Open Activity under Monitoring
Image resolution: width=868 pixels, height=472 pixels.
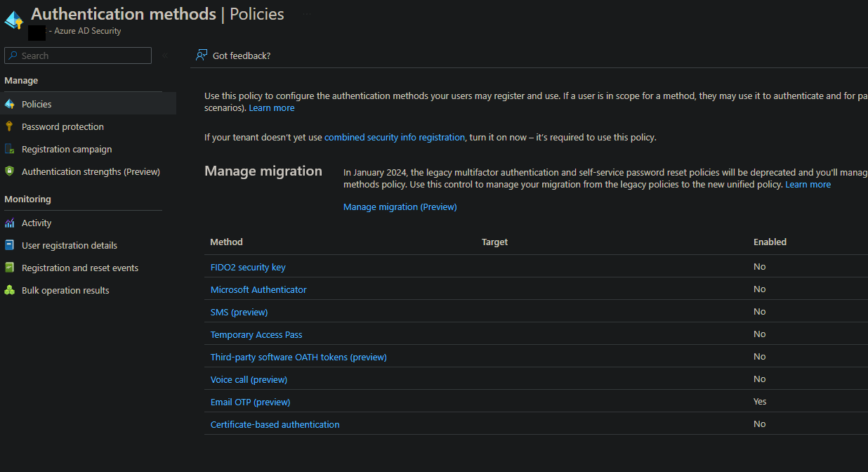coord(37,223)
